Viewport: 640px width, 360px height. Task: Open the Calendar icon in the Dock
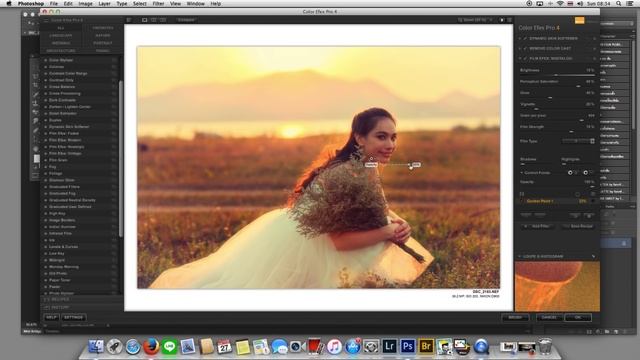(224, 347)
